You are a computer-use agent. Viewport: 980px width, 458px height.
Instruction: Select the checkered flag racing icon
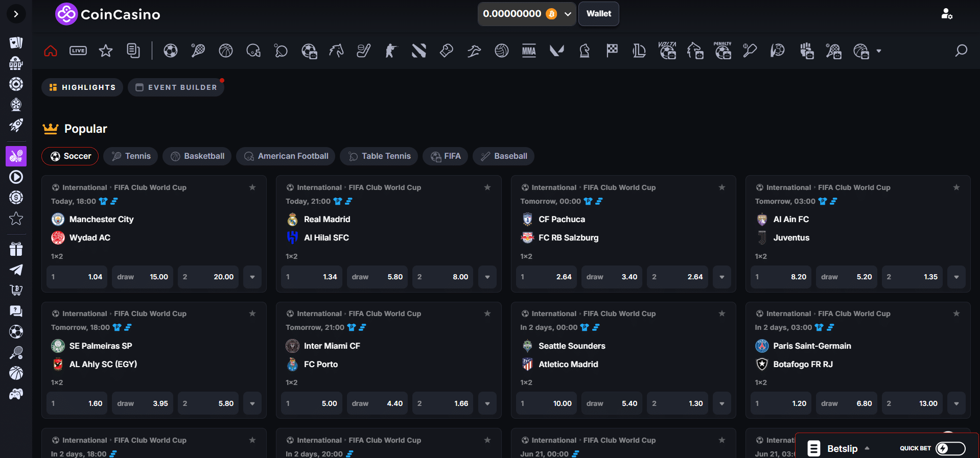[x=612, y=51]
